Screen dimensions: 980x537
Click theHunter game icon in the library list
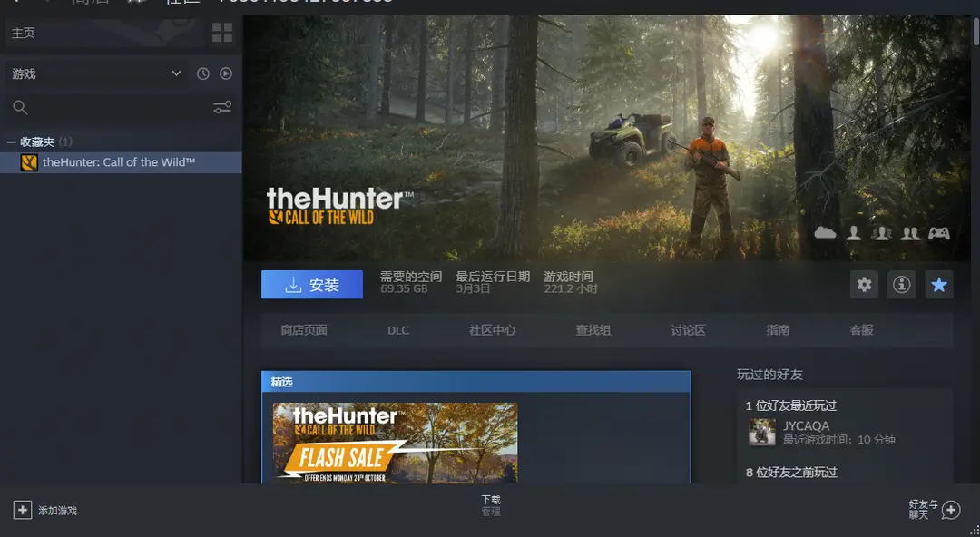[x=29, y=162]
